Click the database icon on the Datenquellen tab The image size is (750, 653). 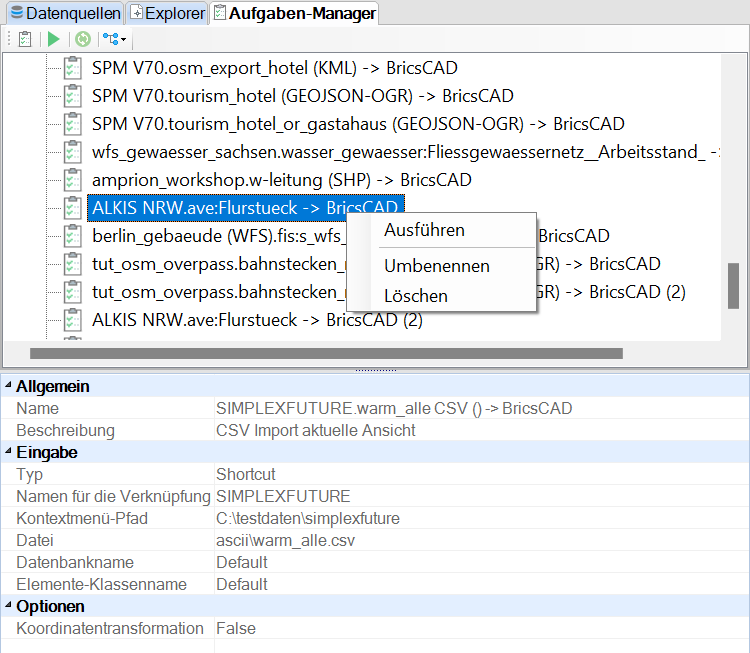[17, 12]
